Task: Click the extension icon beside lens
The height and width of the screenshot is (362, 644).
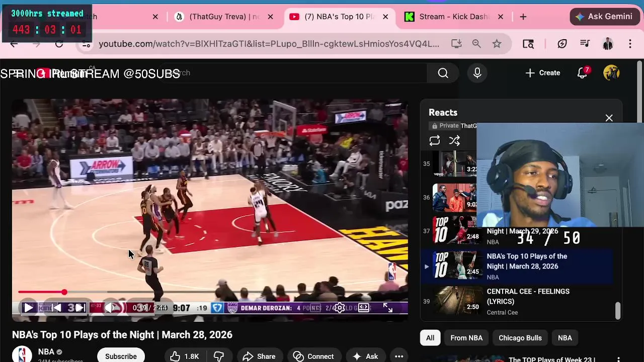Action: tap(562, 44)
